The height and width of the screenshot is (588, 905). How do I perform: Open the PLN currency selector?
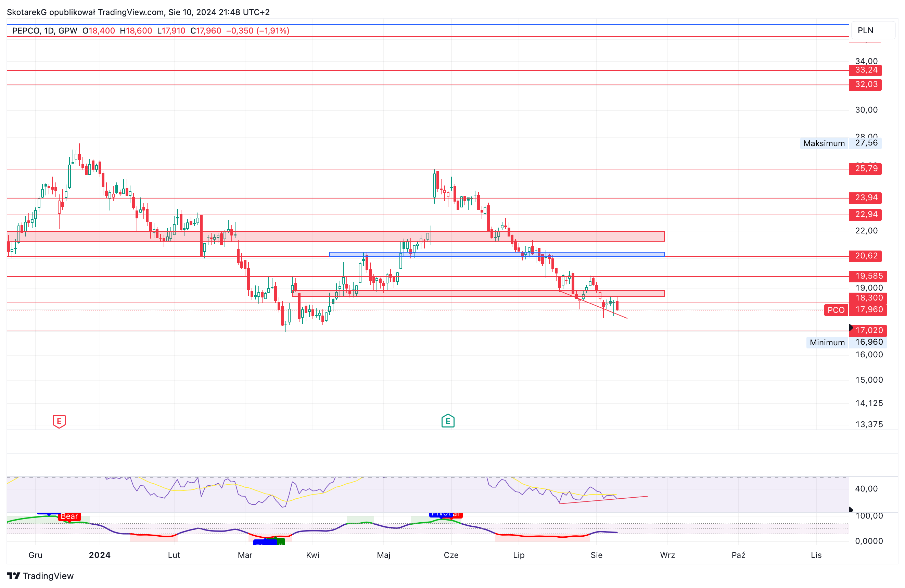(873, 30)
